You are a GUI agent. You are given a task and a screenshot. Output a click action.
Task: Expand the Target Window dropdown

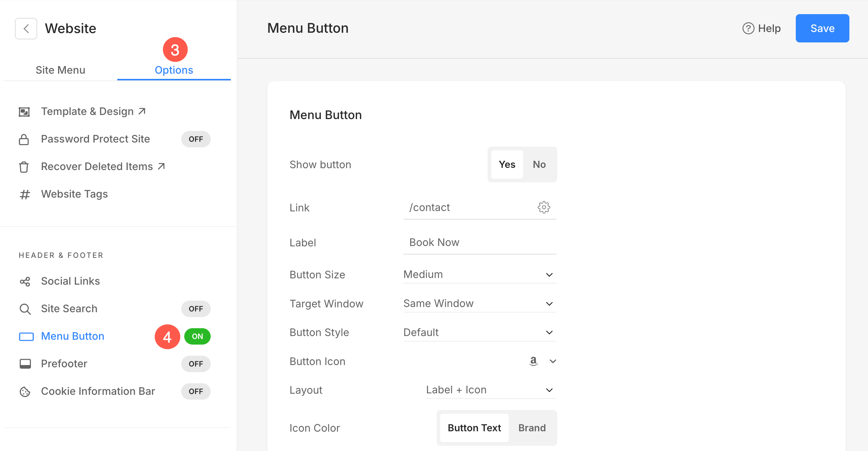pos(479,304)
